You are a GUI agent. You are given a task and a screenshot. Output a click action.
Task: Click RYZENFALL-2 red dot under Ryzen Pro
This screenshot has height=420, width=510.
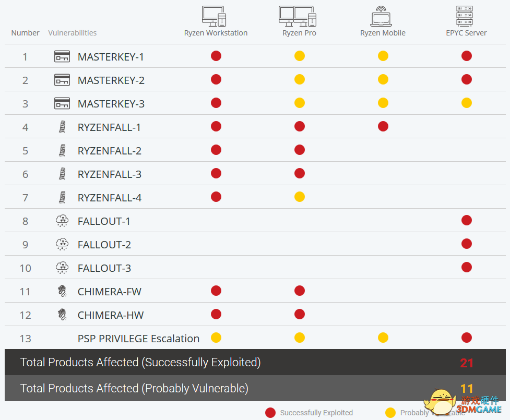[x=300, y=150]
